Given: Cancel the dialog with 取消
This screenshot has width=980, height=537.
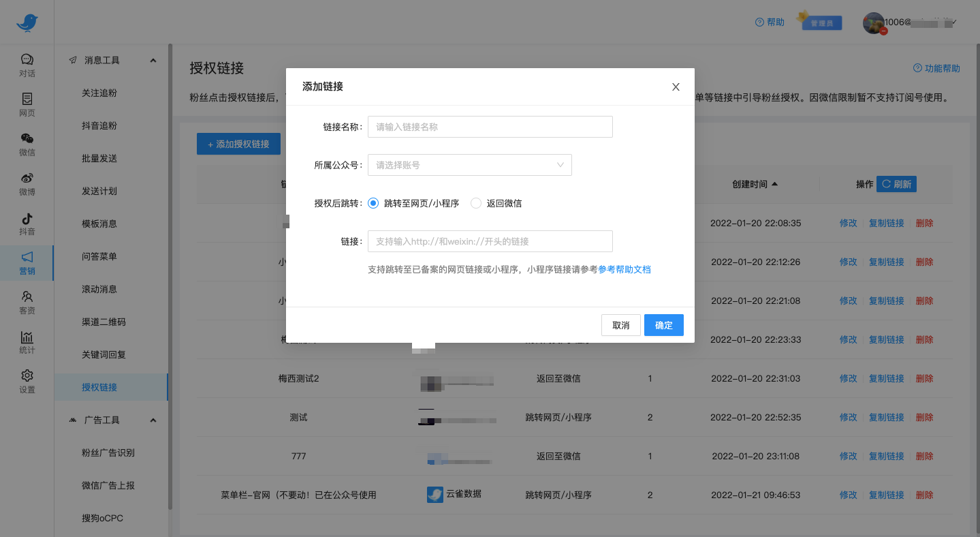Looking at the screenshot, I should (620, 325).
